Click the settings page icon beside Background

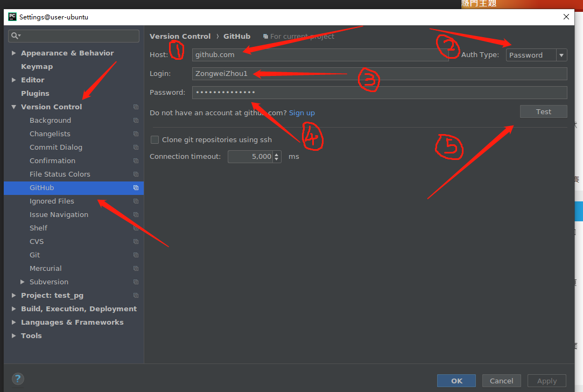pos(136,120)
